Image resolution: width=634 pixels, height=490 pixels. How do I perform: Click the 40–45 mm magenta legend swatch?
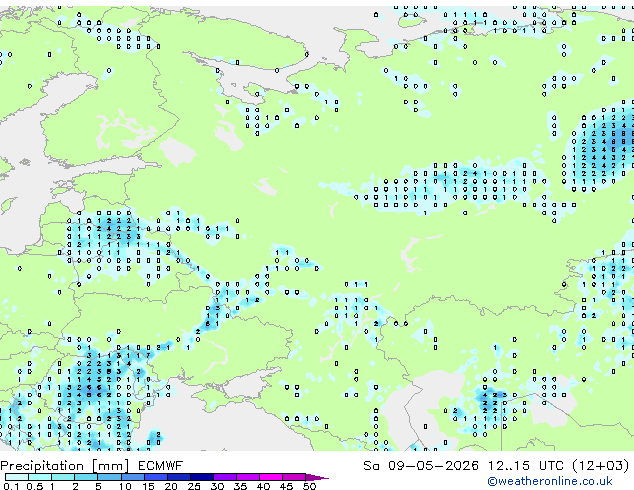point(271,477)
